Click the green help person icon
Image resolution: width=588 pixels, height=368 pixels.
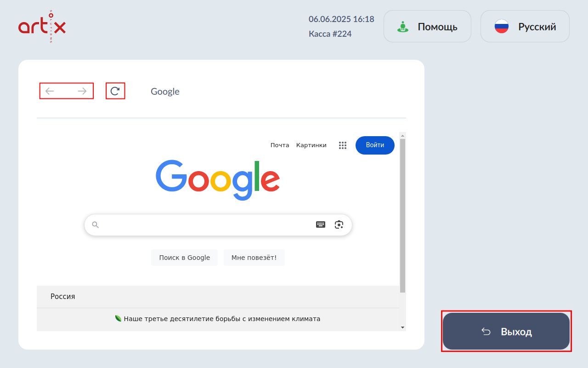403,27
